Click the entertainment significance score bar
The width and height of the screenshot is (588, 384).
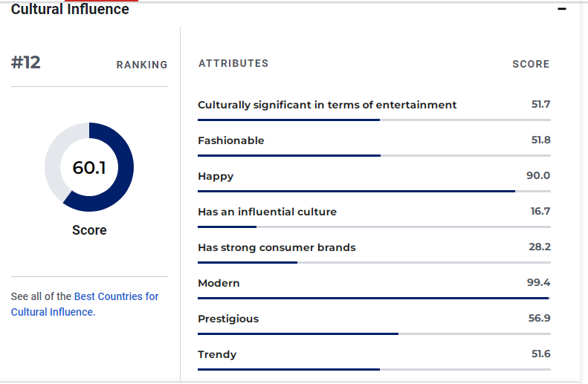click(374, 120)
